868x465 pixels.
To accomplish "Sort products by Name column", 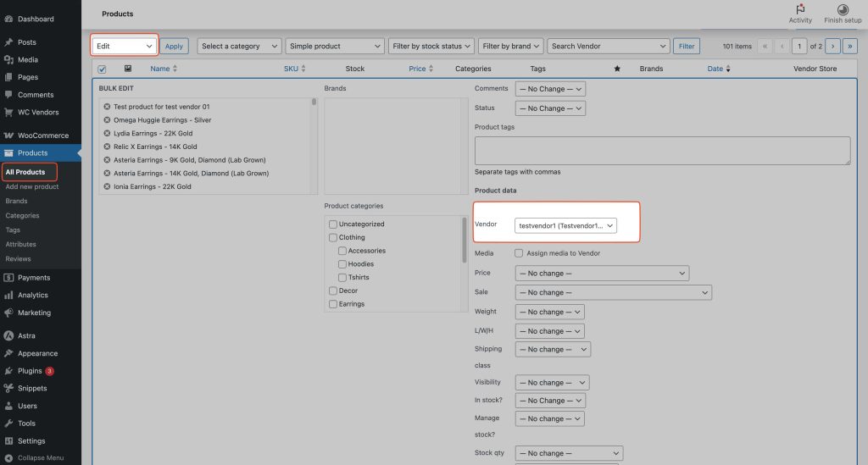I will 164,69.
